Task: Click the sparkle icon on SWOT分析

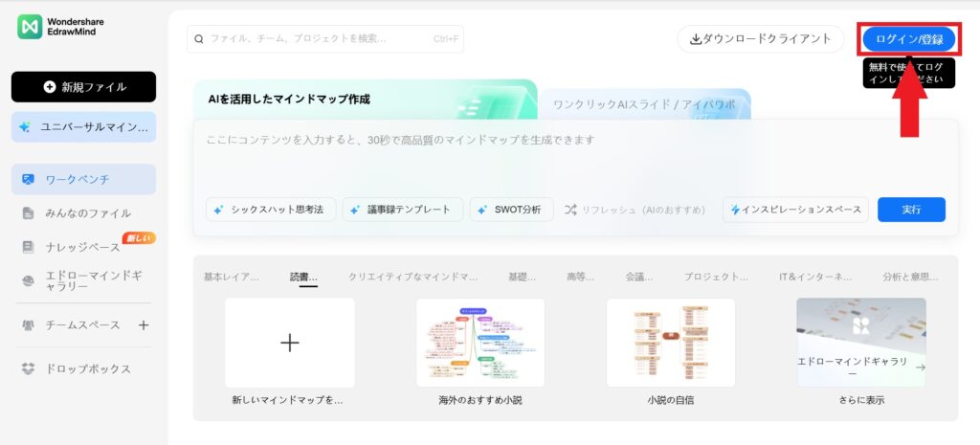Action: click(482, 210)
